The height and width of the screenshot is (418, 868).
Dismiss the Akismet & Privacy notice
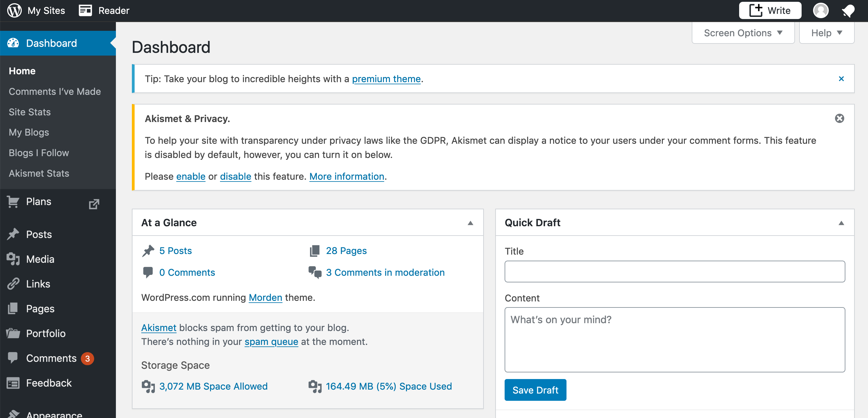(x=839, y=118)
